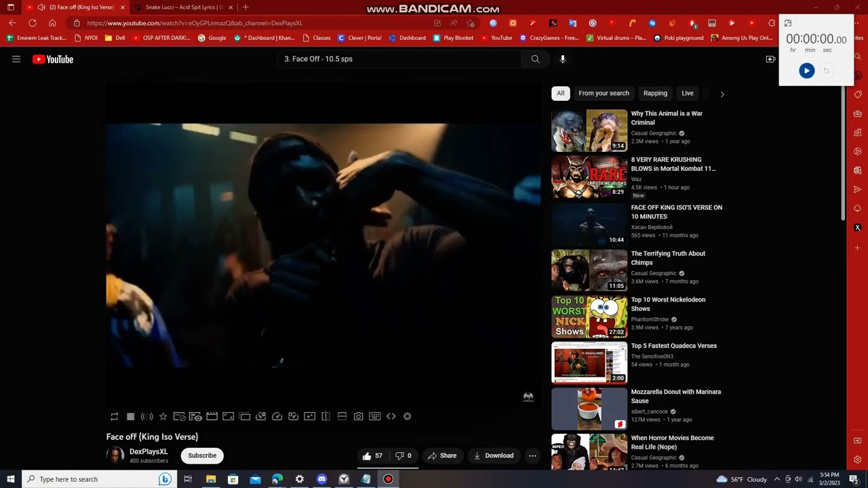Click the taskbar search box

click(99, 479)
